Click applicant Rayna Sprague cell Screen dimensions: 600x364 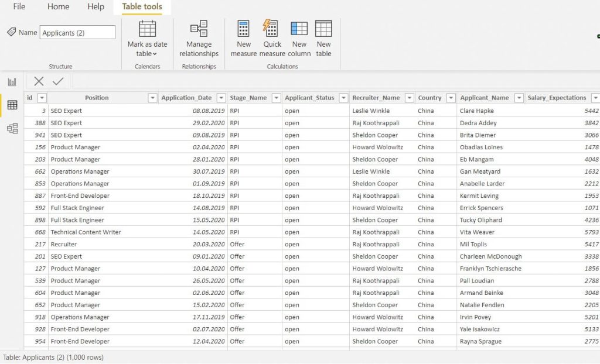click(490, 341)
